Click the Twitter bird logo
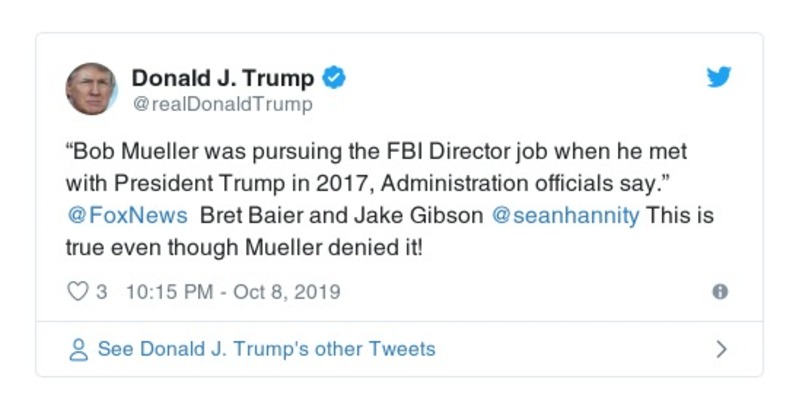This screenshot has height=414, width=799. [x=719, y=78]
